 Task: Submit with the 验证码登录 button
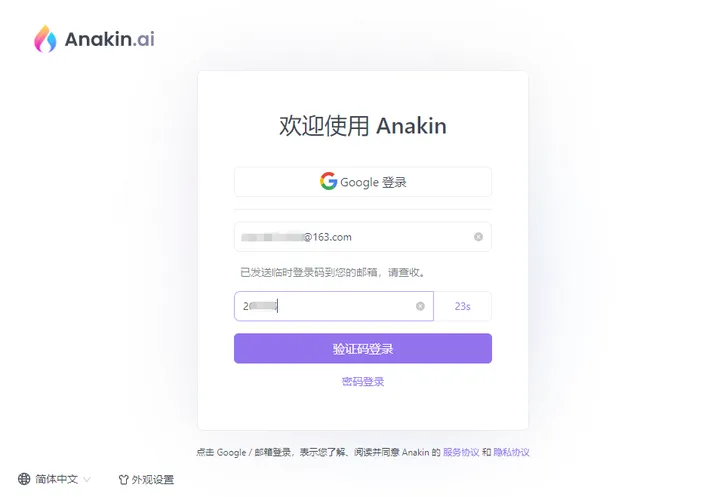pos(363,349)
